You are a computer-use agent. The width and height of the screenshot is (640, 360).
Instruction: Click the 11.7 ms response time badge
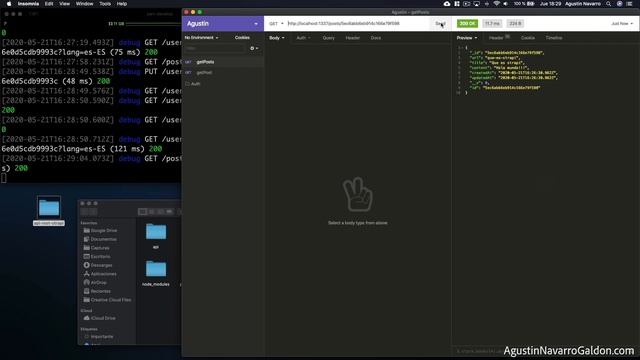[492, 24]
